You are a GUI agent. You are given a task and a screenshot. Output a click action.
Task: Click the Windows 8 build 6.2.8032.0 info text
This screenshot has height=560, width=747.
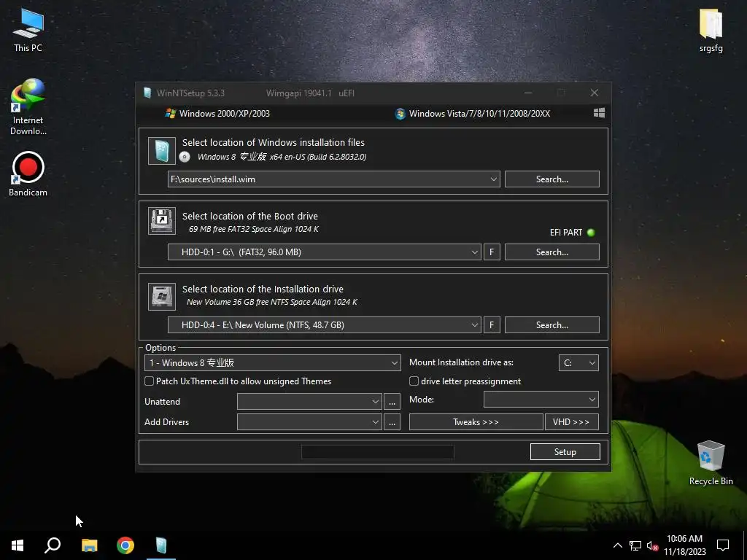click(x=282, y=157)
